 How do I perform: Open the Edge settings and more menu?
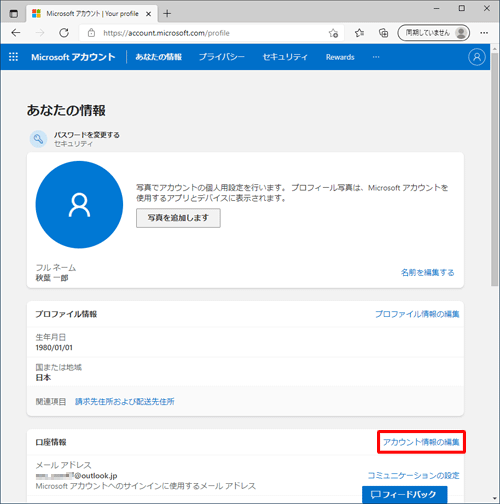[x=484, y=33]
